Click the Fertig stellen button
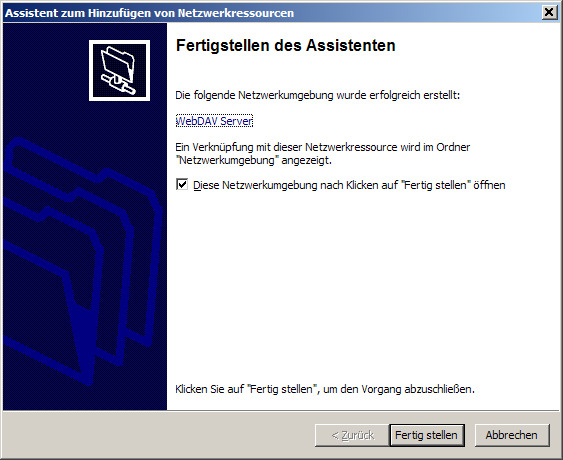Viewport: 563px width, 460px height. click(x=427, y=435)
